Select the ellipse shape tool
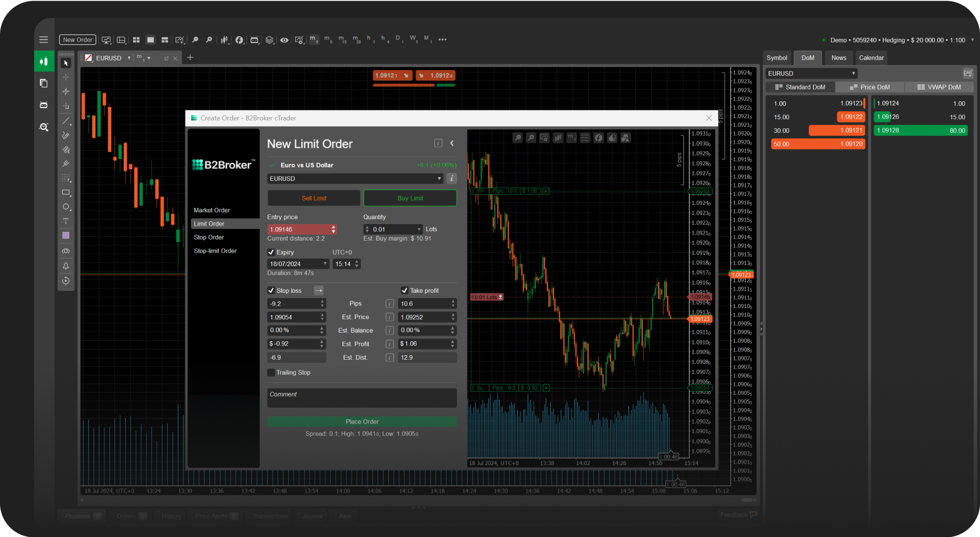This screenshot has width=980, height=537. point(66,207)
